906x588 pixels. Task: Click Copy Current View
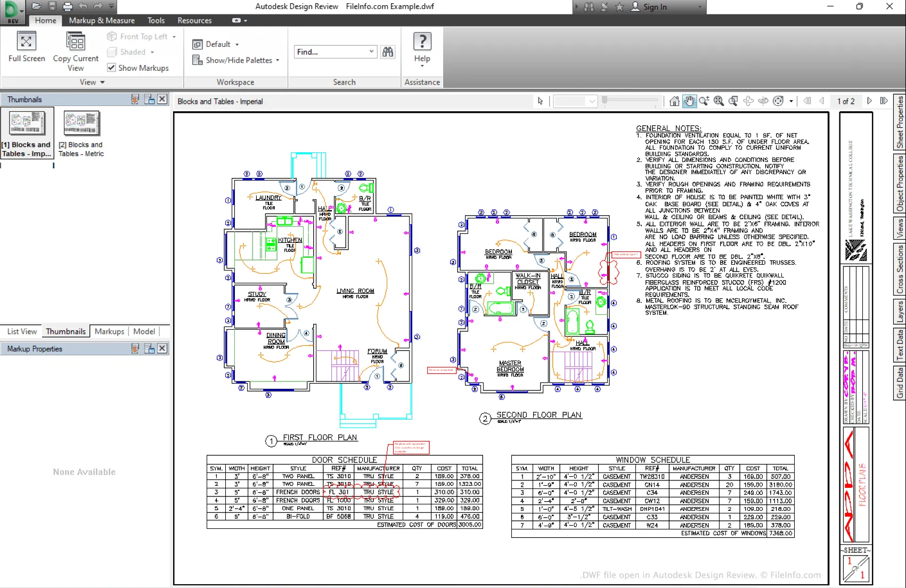point(76,52)
